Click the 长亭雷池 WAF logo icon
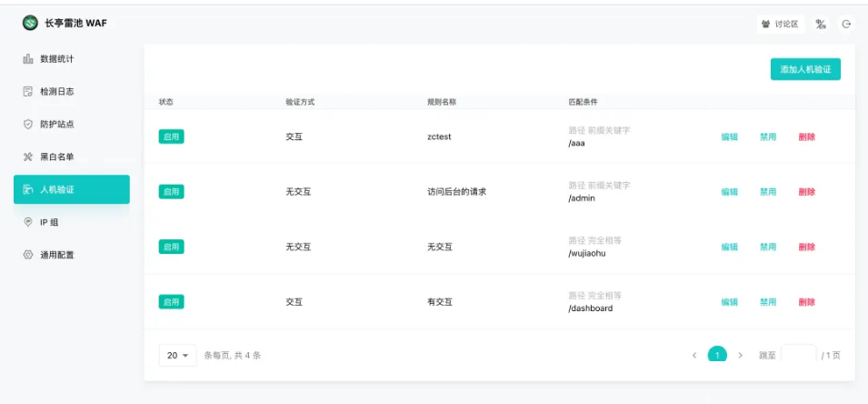The width and height of the screenshot is (868, 404). (x=30, y=23)
